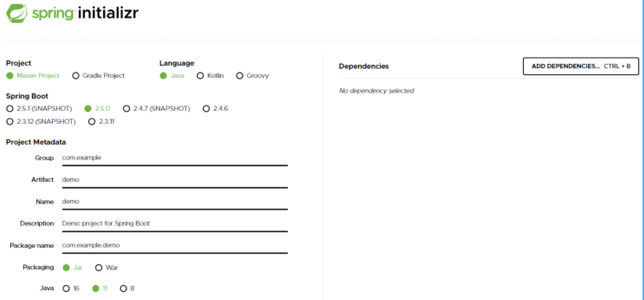Select Spring Boot version 2.3.11
The image size is (644, 300).
101,122
